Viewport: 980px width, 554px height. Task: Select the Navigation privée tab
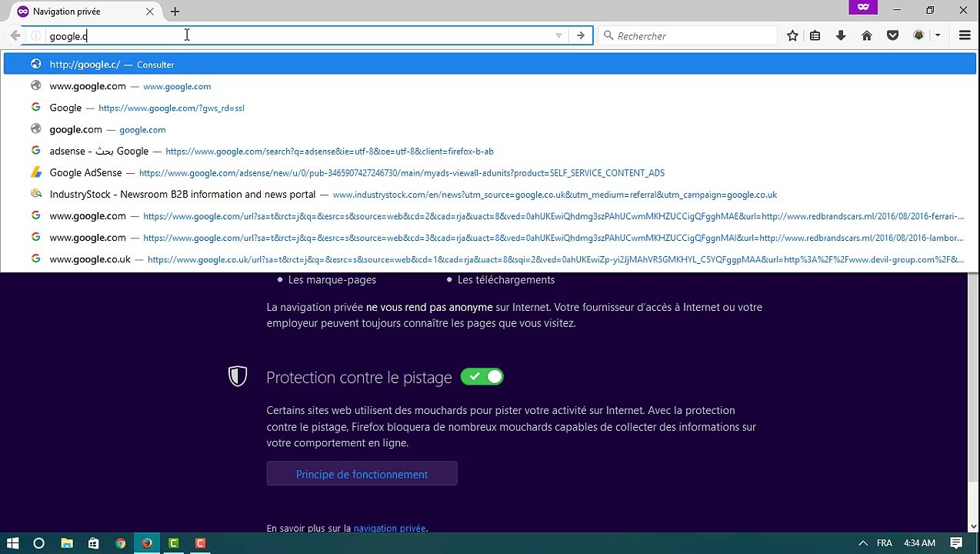tap(85, 12)
